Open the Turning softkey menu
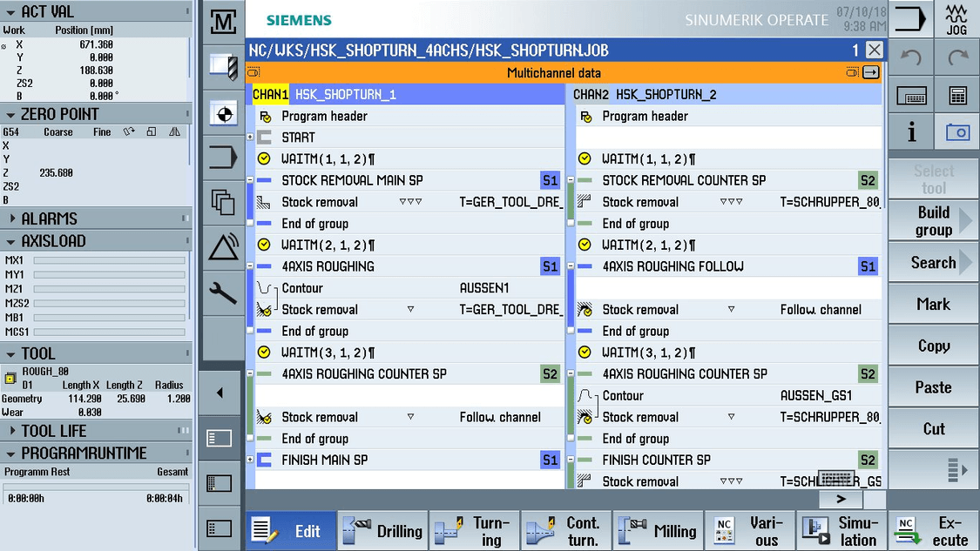980x551 pixels. click(x=475, y=530)
